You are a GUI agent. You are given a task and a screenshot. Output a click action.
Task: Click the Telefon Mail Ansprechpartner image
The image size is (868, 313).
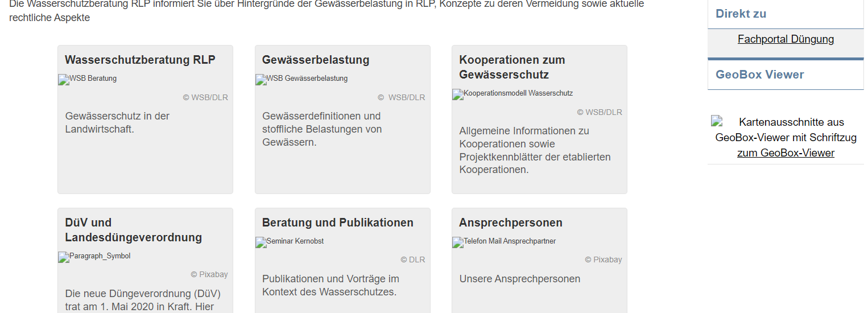[x=504, y=242]
